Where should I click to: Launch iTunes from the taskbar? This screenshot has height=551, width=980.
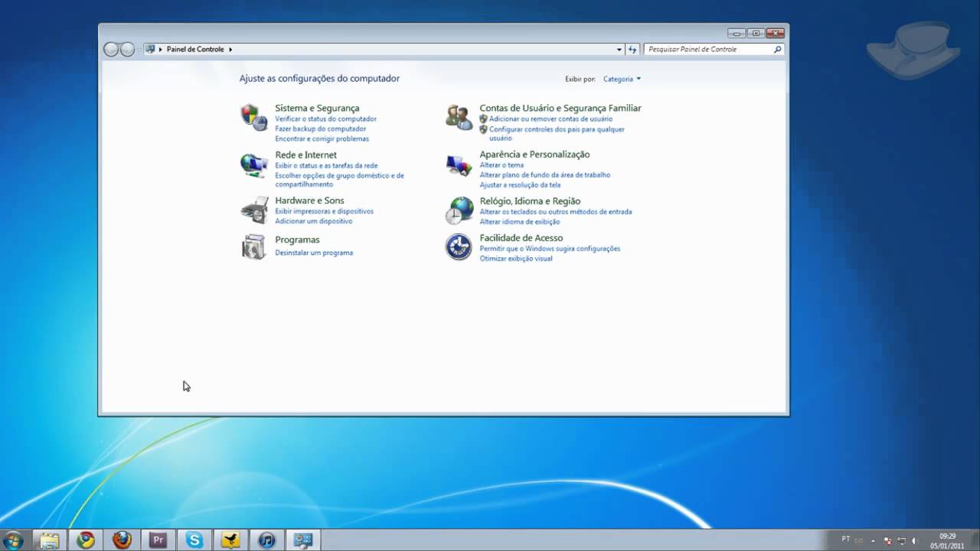(266, 540)
